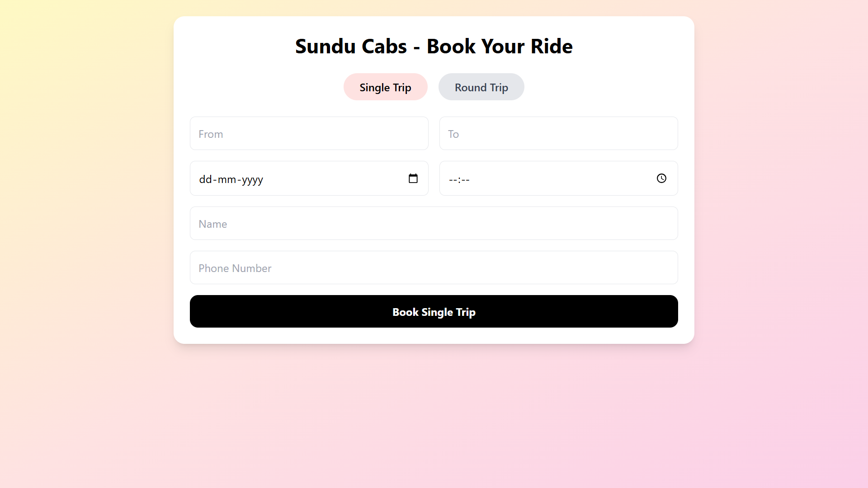Focus the From location field
This screenshot has width=868, height=488.
coord(309,134)
